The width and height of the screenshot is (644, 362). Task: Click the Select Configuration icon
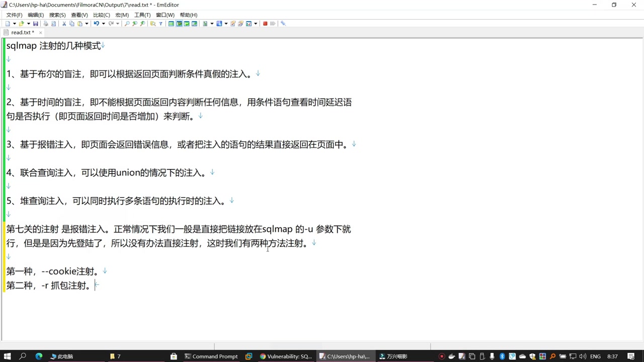(x=205, y=24)
